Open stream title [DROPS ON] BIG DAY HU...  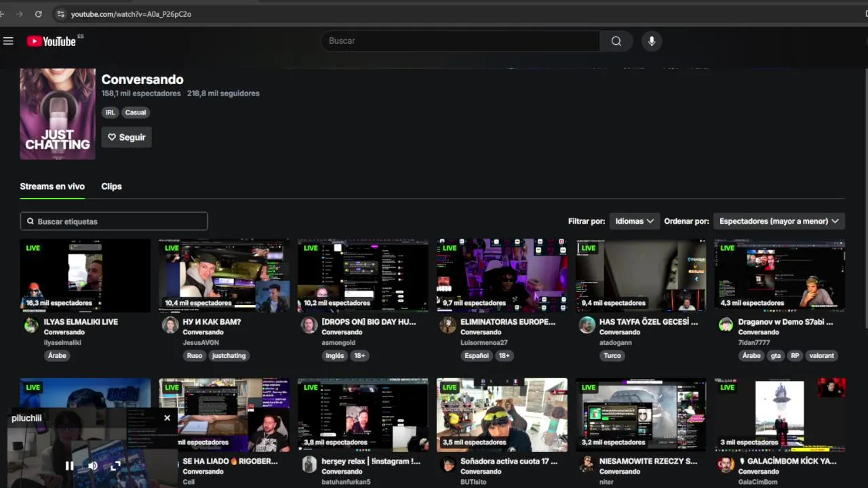[369, 322]
